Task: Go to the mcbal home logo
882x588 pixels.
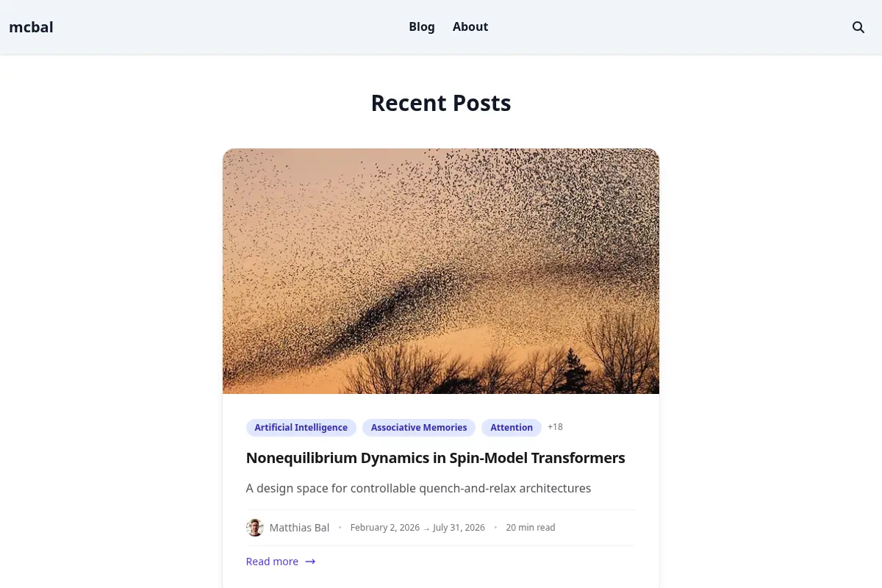Action: 31,27
